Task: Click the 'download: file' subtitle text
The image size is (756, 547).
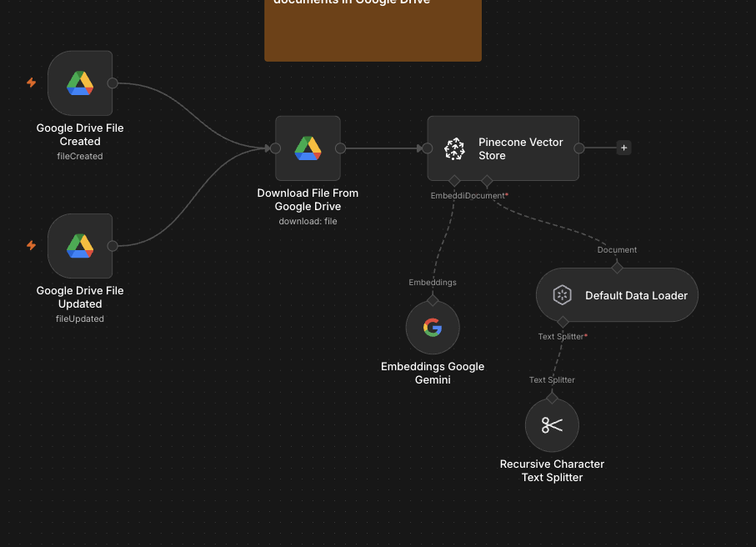Action: click(308, 222)
